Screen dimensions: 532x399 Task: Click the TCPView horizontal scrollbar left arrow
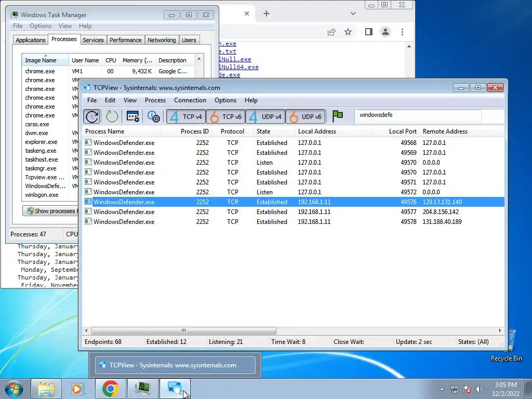[87, 330]
